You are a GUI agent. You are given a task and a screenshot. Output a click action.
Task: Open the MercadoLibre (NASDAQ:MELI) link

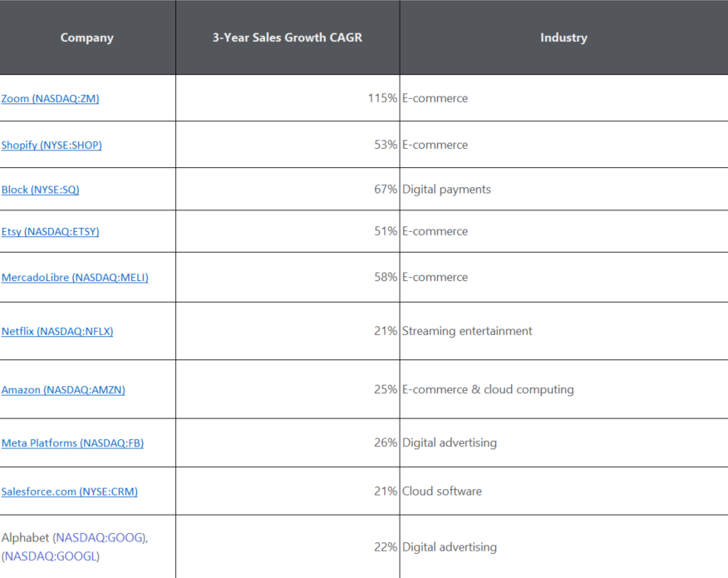[x=75, y=278]
